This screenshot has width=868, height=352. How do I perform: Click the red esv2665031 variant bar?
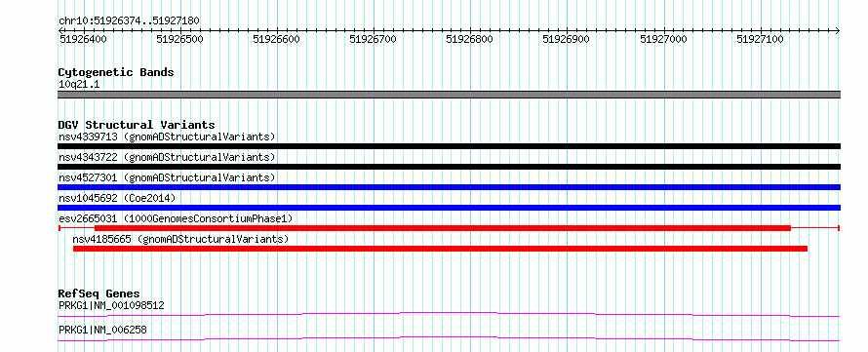point(443,228)
